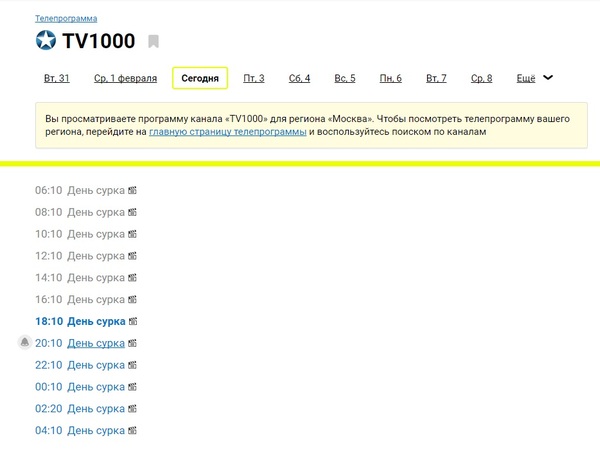The height and width of the screenshot is (463, 600).
Task: Switch to the Вт. 31 day tab
Action: 57,78
